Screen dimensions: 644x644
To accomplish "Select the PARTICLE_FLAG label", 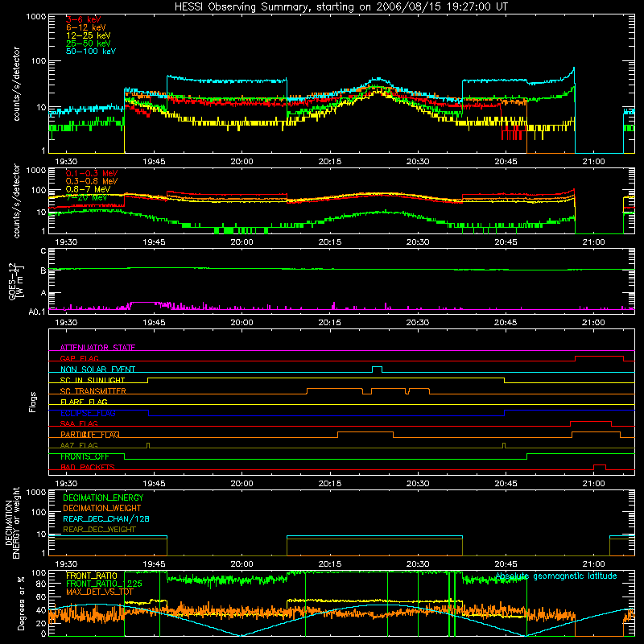I will [x=90, y=435].
